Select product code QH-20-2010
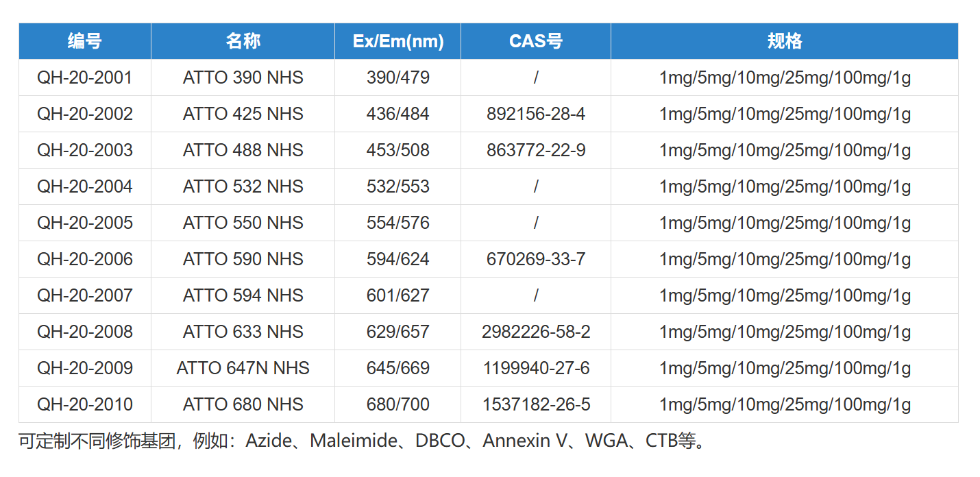This screenshot has height=477, width=980. (x=85, y=404)
